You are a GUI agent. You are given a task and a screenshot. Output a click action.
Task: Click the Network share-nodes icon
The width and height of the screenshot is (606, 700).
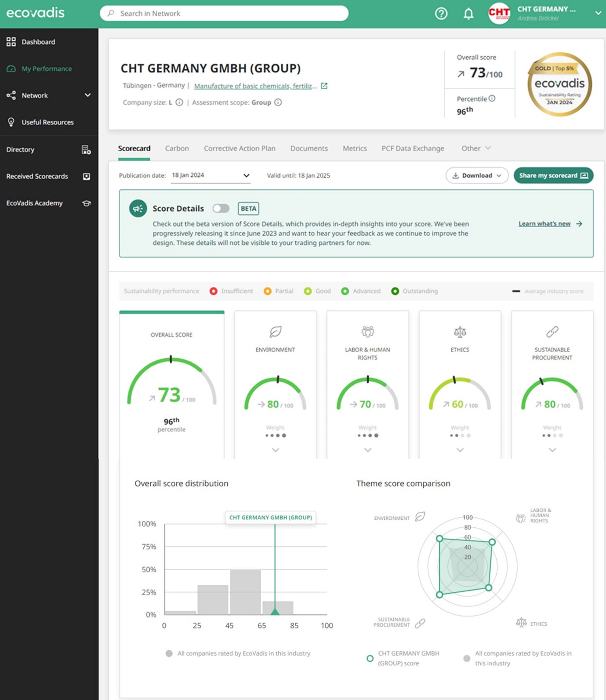pos(11,95)
